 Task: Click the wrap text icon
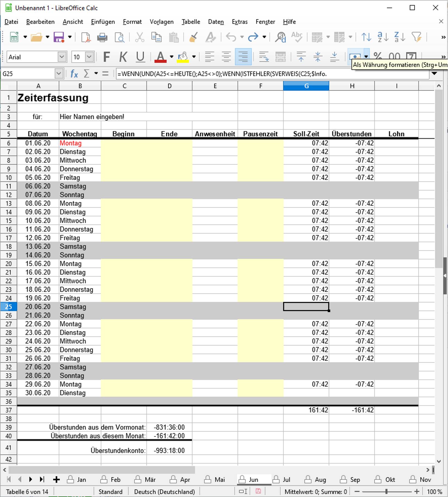(264, 57)
